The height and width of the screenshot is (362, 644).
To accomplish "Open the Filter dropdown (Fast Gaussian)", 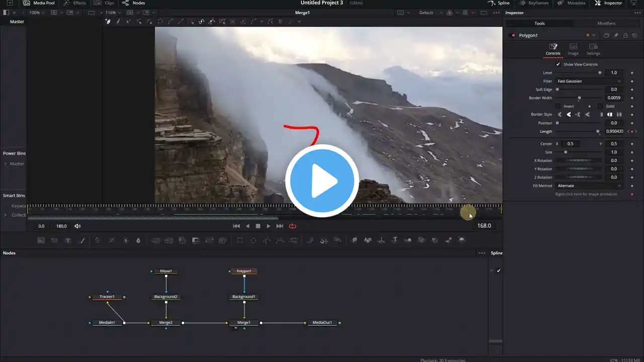I will (589, 81).
